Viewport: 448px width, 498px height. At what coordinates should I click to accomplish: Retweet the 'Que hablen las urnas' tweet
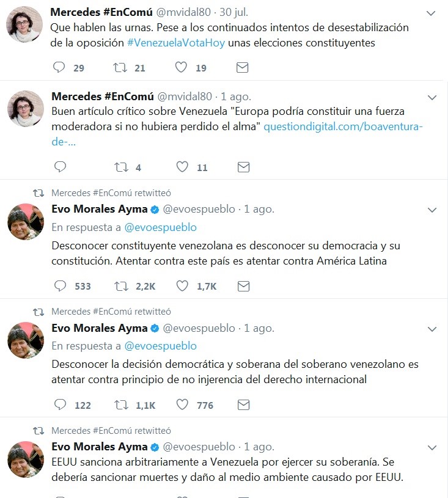click(120, 67)
